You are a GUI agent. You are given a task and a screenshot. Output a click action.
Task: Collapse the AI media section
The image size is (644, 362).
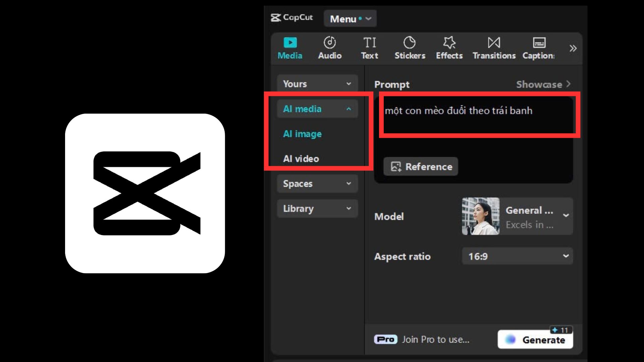coord(317,109)
